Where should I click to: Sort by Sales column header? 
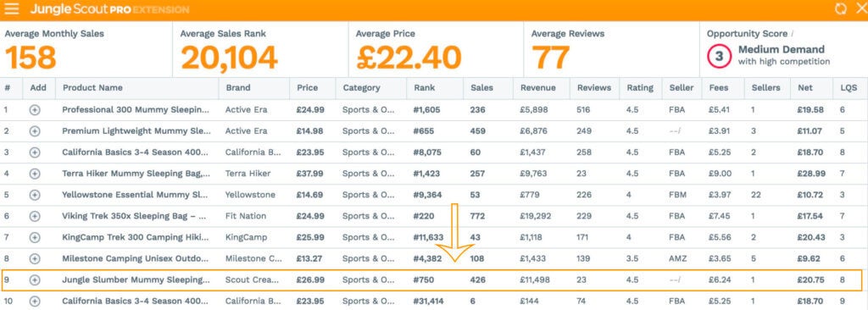pyautogui.click(x=481, y=87)
